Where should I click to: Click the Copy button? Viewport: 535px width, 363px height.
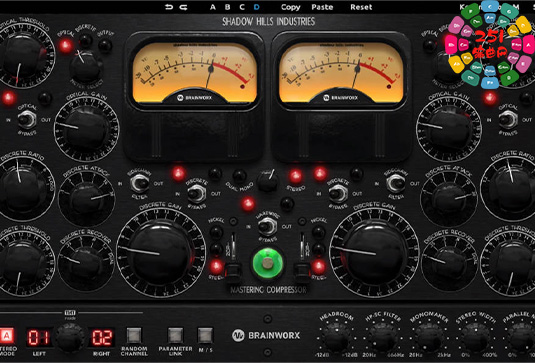click(x=290, y=7)
